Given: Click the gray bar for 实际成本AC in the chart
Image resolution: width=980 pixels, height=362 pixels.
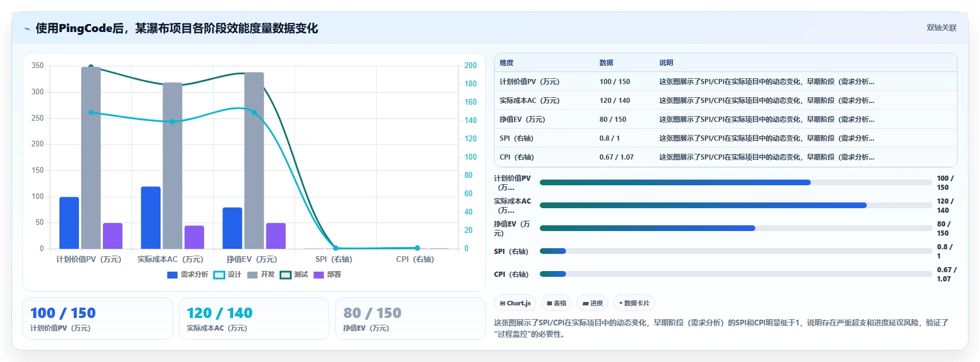Looking at the screenshot, I should click(173, 166).
